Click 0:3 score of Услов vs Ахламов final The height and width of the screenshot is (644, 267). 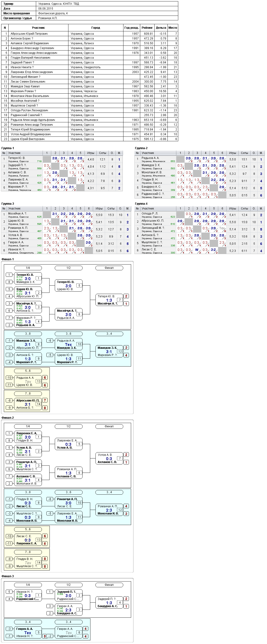pos(109,459)
